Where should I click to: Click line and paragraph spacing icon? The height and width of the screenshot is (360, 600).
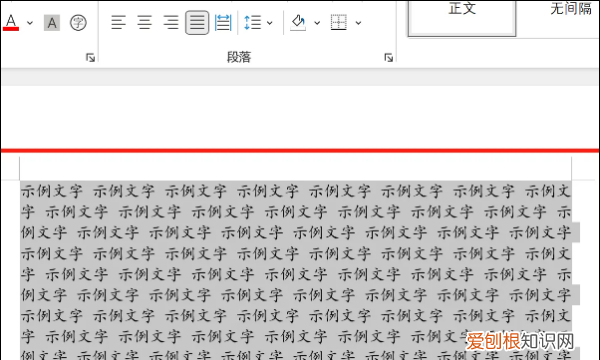click(253, 23)
